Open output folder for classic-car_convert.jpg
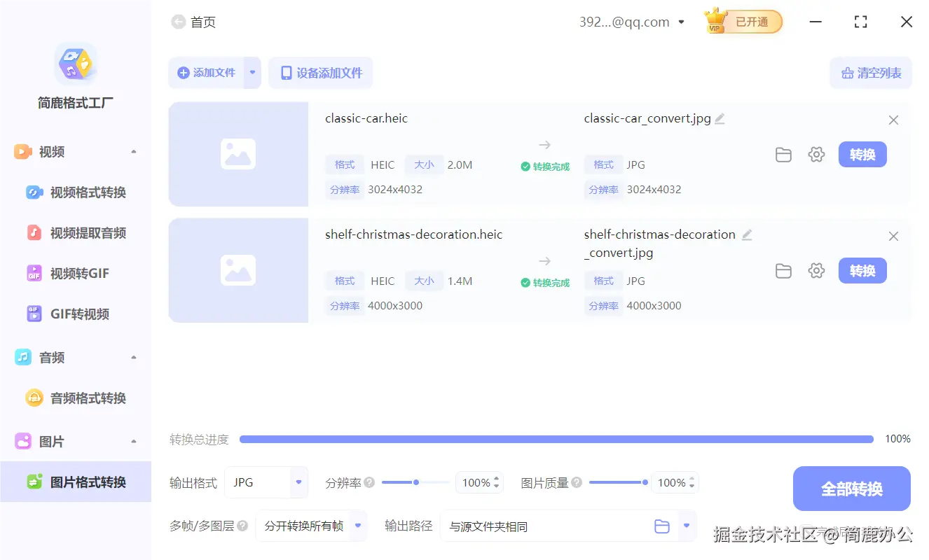The image size is (929, 560). [783, 155]
